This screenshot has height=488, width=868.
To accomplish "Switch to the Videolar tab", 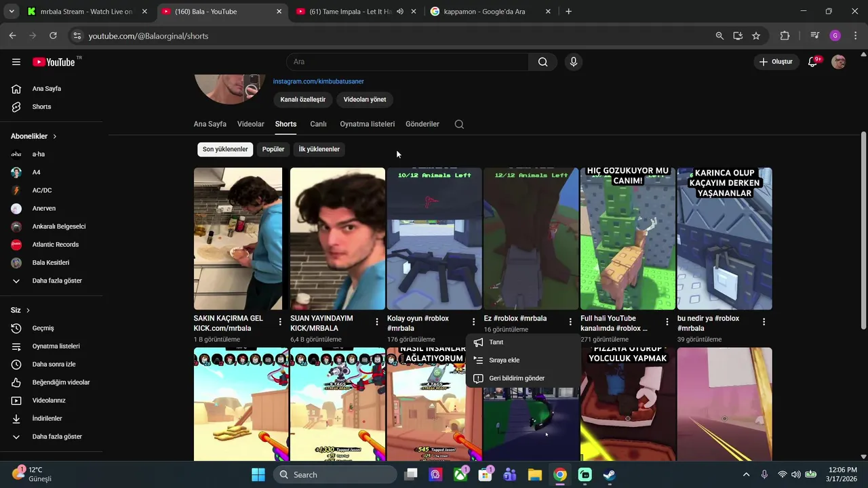I will click(x=250, y=124).
